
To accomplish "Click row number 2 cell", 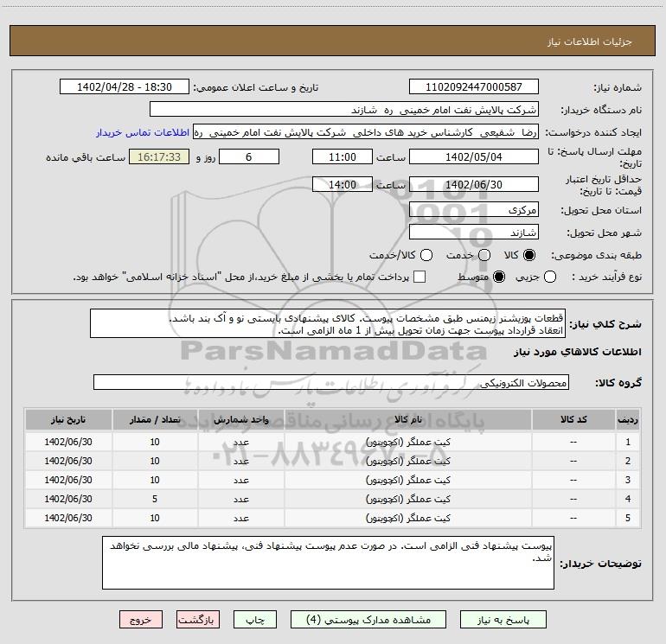I will pos(628,461).
